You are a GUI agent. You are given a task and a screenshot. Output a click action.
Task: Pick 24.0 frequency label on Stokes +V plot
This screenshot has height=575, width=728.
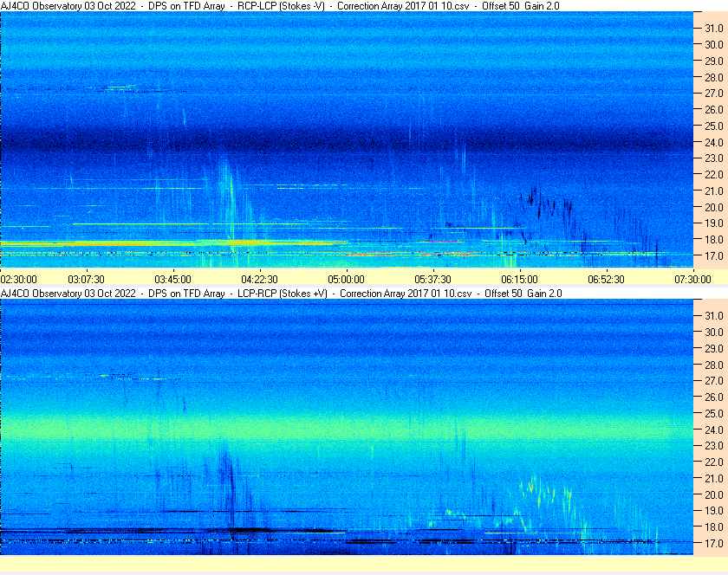[714, 430]
